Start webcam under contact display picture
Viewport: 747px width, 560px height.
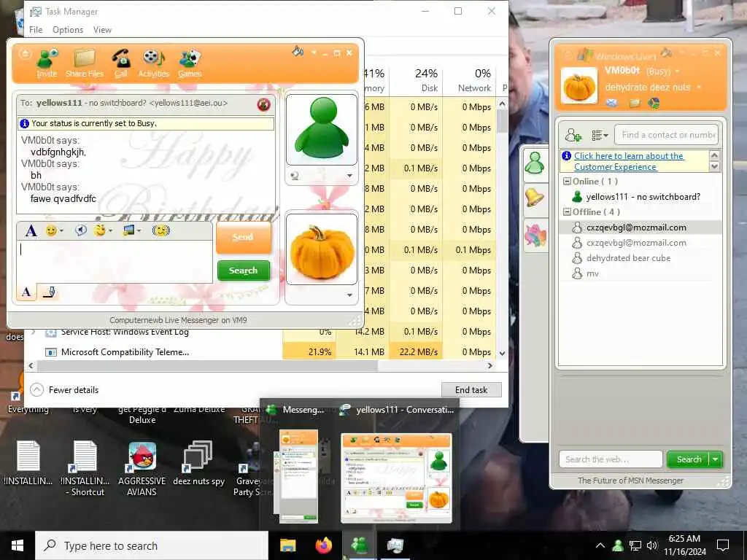coord(295,176)
